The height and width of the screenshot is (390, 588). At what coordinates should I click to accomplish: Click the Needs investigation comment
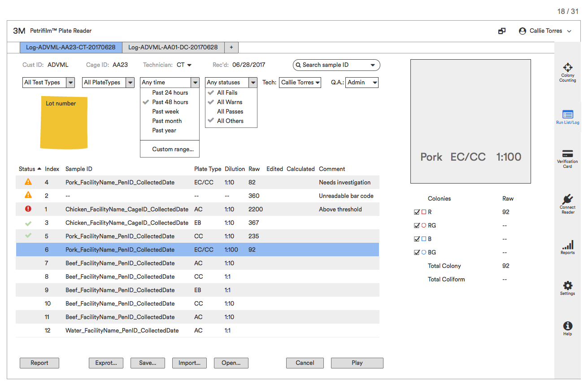(345, 182)
